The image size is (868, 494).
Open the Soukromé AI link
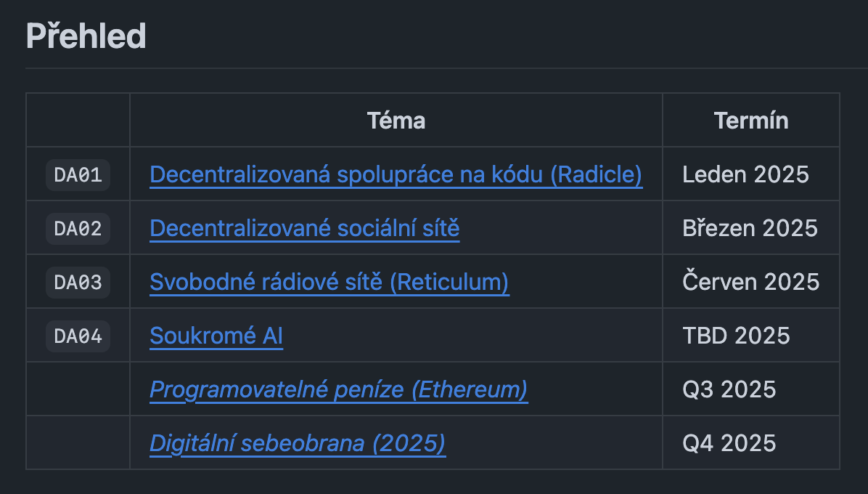(x=216, y=336)
